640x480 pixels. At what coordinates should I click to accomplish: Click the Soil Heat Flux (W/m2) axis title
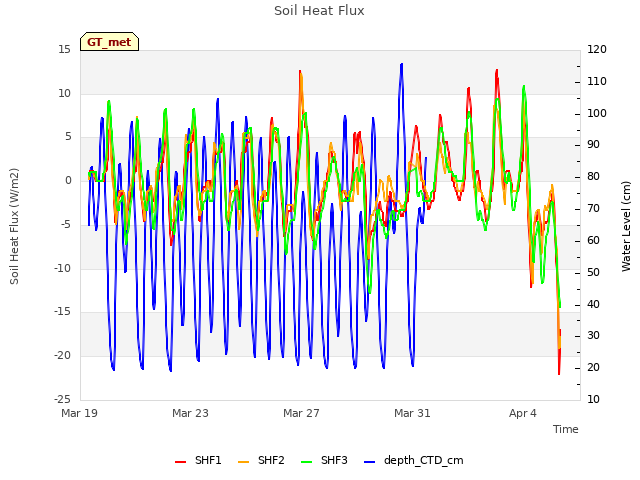coord(14,226)
